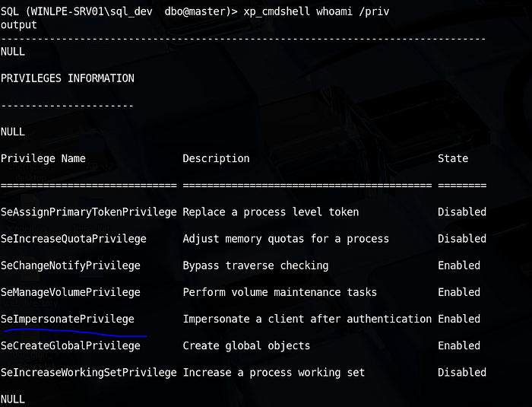Viewport: 532px width, 407px height.
Task: Click the Privilege Name column header
Action: [x=43, y=159]
